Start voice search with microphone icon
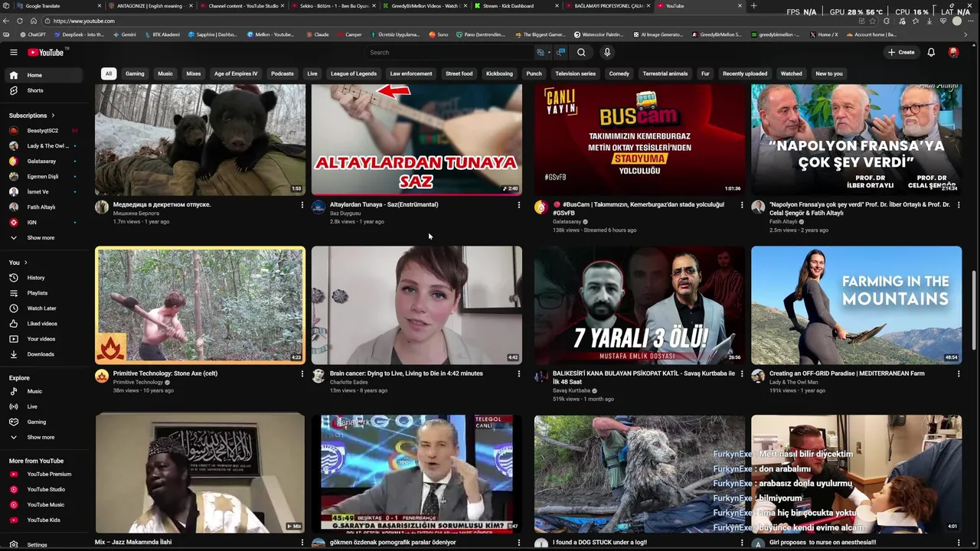 [607, 52]
